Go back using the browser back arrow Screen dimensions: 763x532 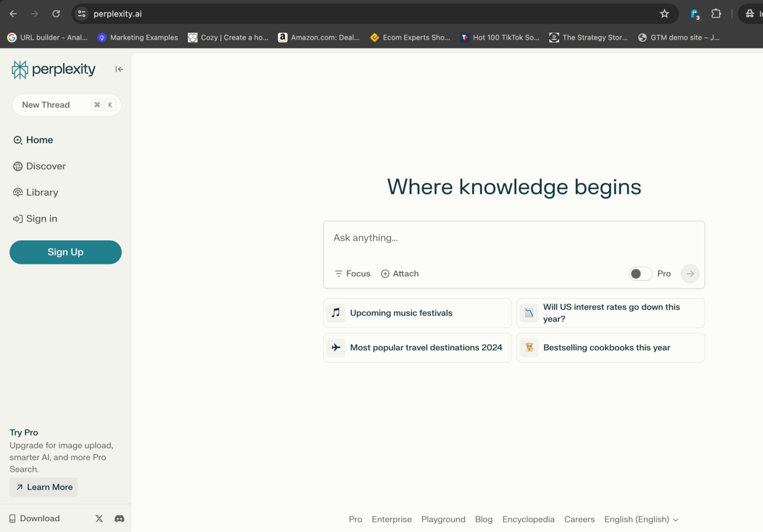click(13, 14)
